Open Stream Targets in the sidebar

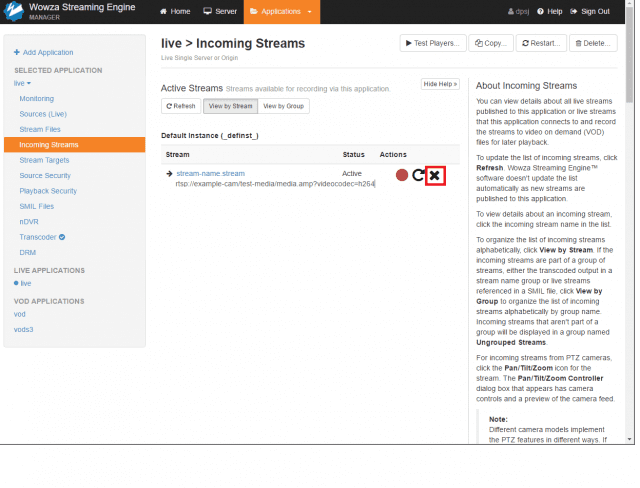(x=44, y=160)
